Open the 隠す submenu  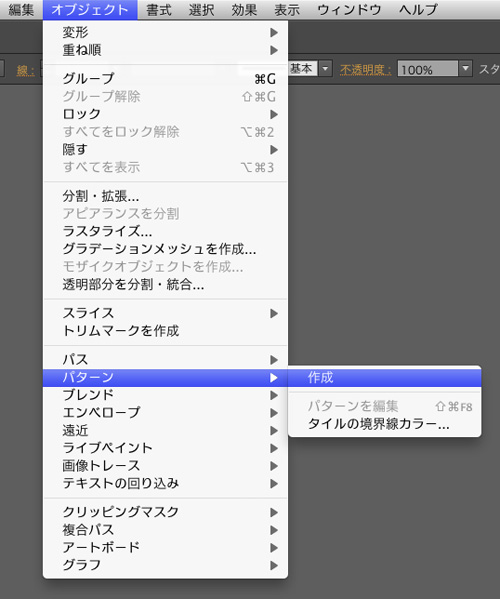point(165,149)
